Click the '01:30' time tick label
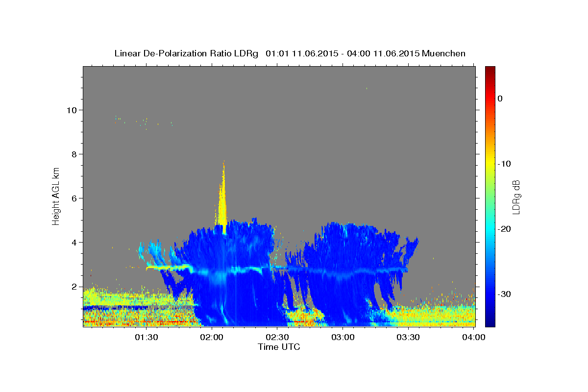This screenshot has height=392, width=588. 146,337
